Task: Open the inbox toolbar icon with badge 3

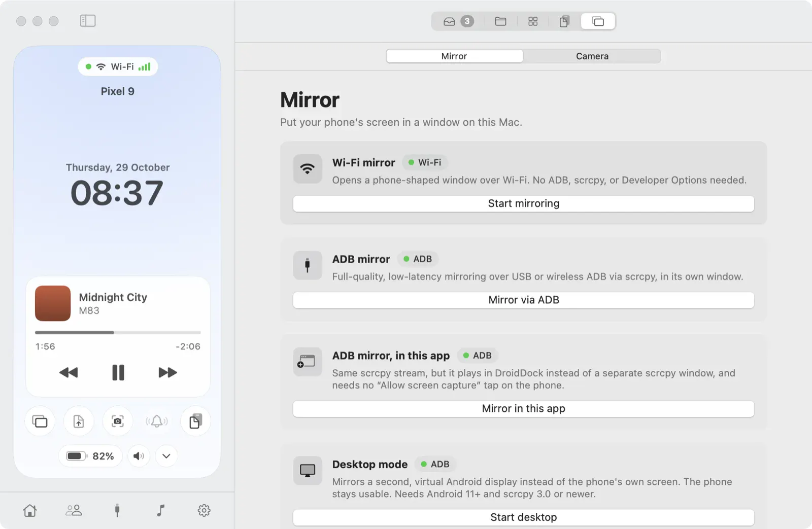Action: tap(458, 21)
